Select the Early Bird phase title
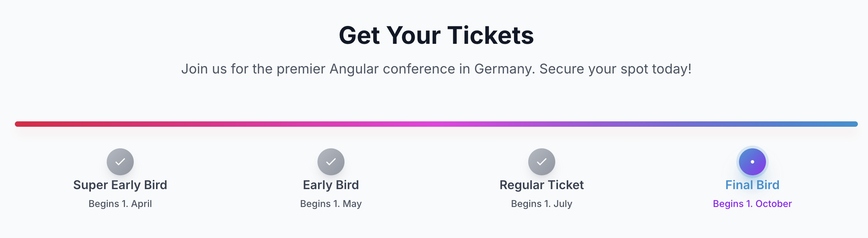 331,185
